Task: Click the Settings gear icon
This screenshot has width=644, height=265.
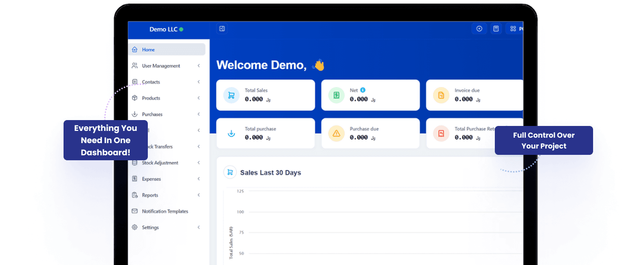Action: (134, 227)
